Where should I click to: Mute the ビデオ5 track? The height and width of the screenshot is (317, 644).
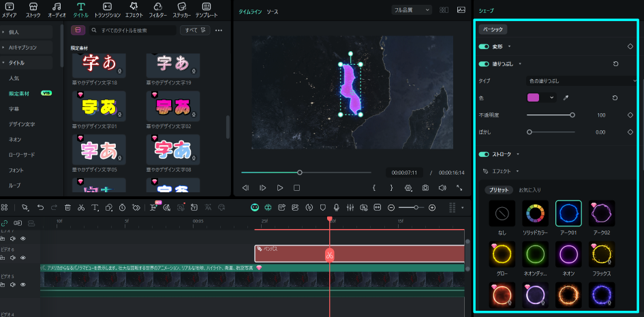click(13, 284)
